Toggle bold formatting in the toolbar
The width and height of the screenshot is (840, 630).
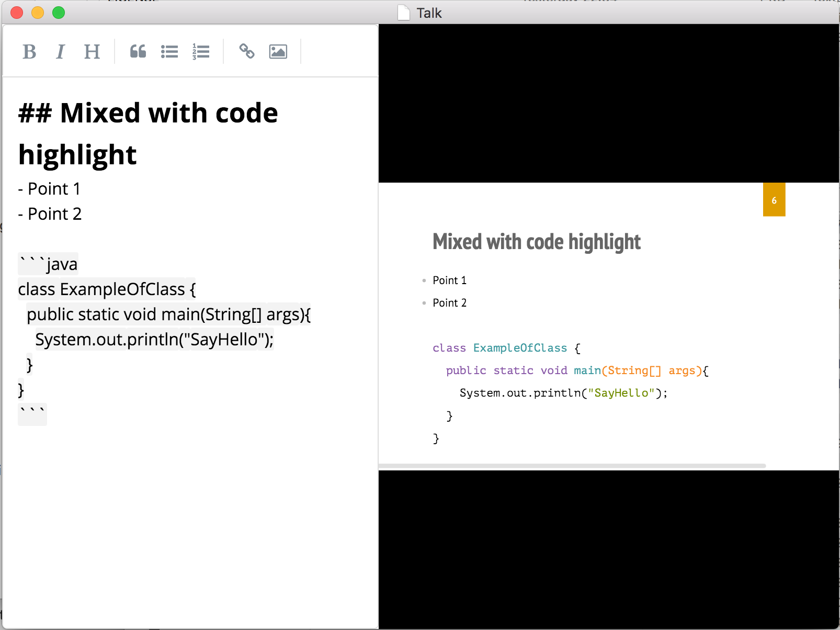tap(29, 51)
